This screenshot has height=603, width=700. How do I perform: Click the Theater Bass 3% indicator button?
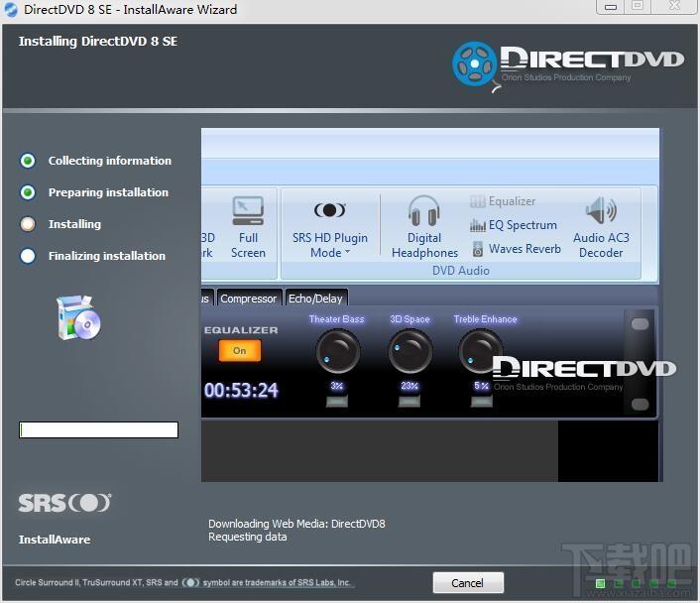coord(337,402)
